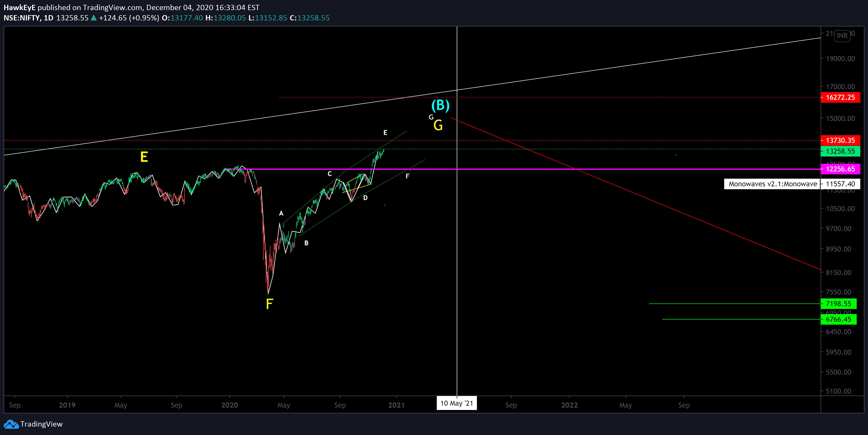Click the 5500.00 price axis label
Image resolution: width=868 pixels, height=435 pixels.
(x=839, y=372)
